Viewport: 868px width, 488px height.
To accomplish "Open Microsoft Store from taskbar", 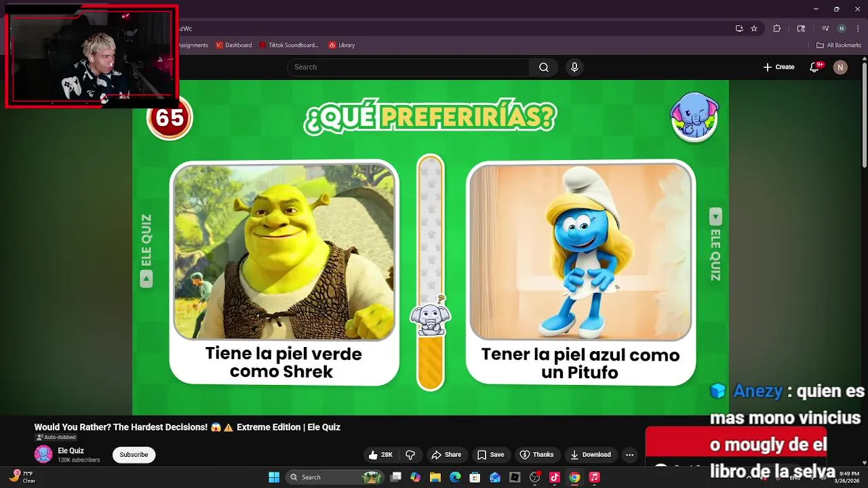I will [475, 477].
